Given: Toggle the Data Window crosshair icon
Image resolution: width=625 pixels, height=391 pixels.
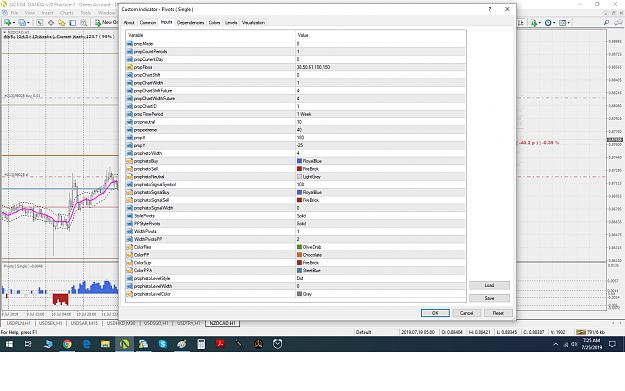Looking at the screenshot, I should click(51, 23).
